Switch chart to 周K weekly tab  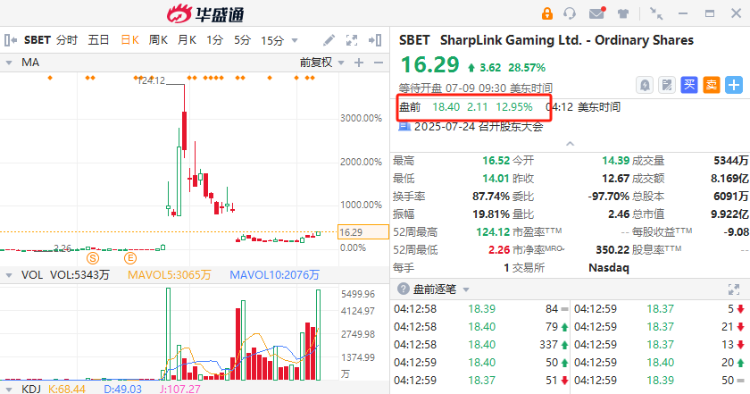158,40
